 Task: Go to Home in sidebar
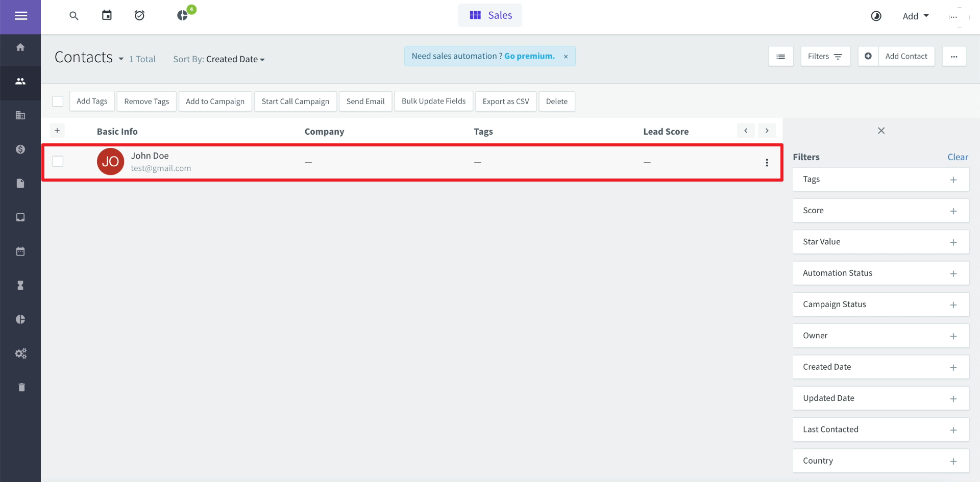click(20, 47)
